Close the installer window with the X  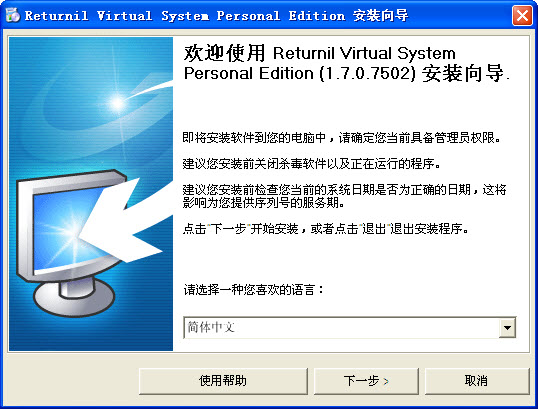click(522, 15)
